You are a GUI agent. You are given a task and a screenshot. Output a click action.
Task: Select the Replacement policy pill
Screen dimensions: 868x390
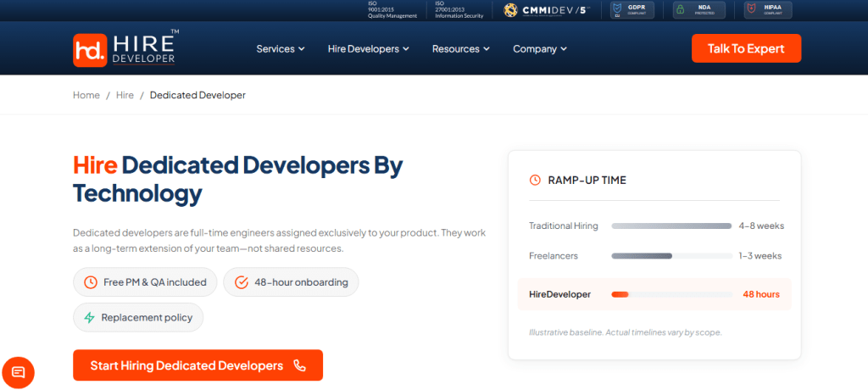(138, 317)
